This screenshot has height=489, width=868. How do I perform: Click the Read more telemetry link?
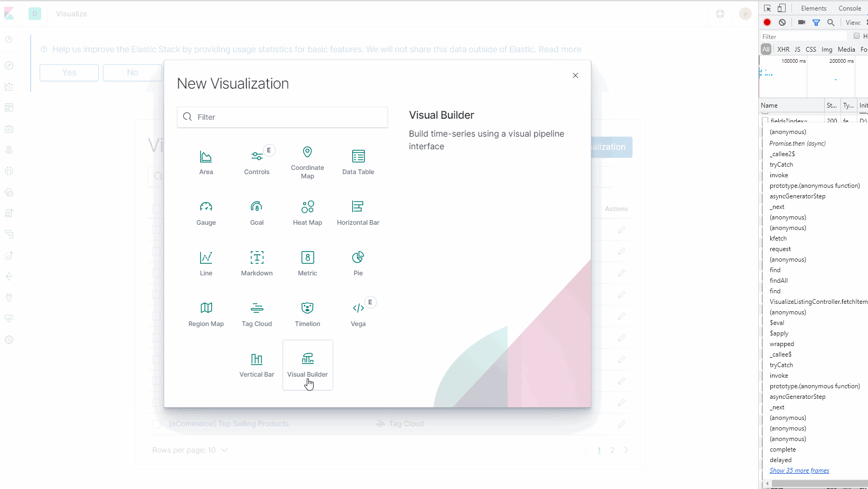(x=560, y=49)
